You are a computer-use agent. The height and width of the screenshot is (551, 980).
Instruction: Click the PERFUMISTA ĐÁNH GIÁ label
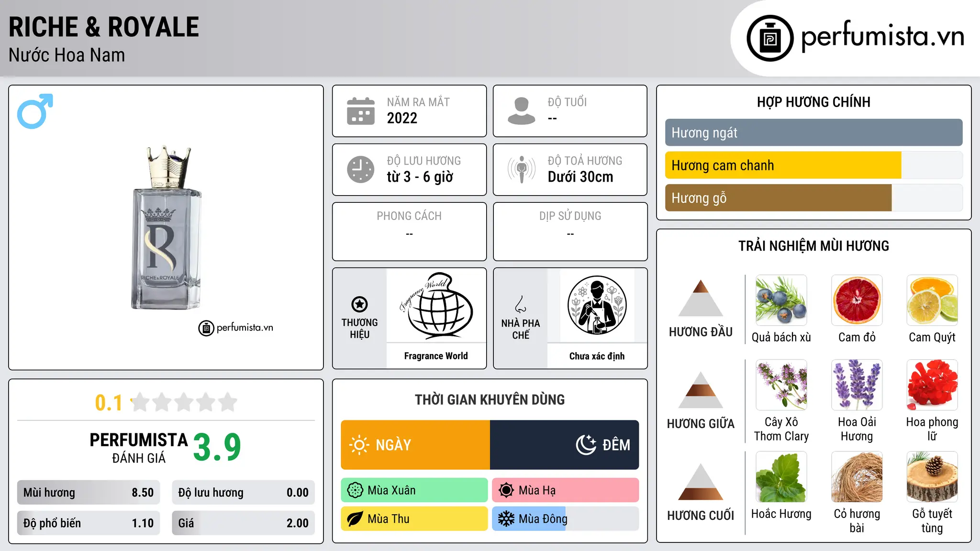point(139,448)
